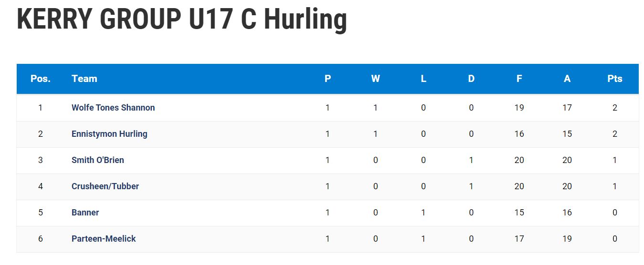
Task: Click the Pos. column header
Action: (41, 79)
